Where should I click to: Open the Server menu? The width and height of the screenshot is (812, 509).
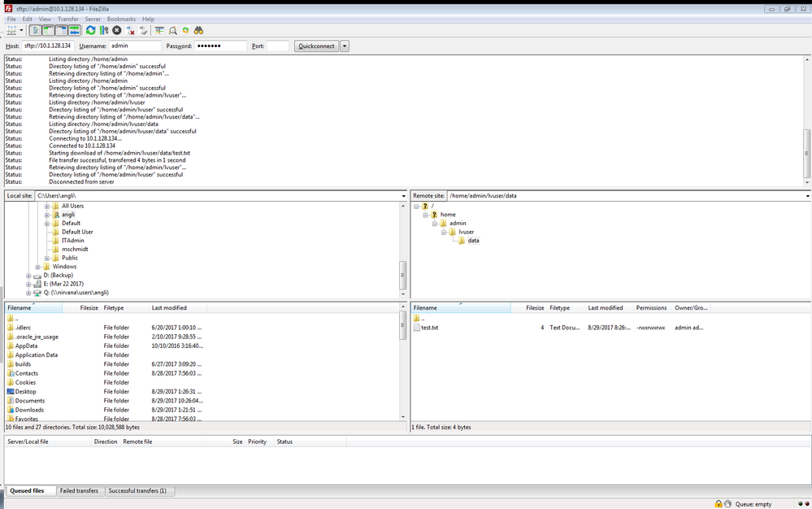pos(93,20)
